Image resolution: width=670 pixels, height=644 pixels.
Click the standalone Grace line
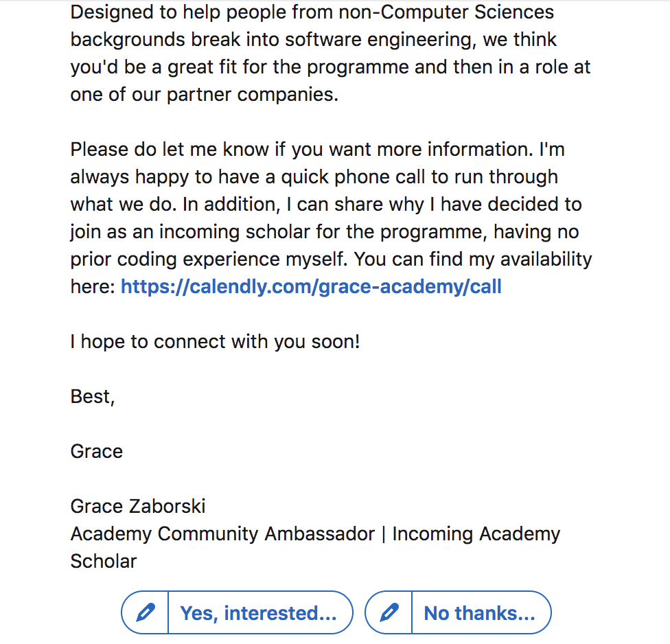pos(97,451)
